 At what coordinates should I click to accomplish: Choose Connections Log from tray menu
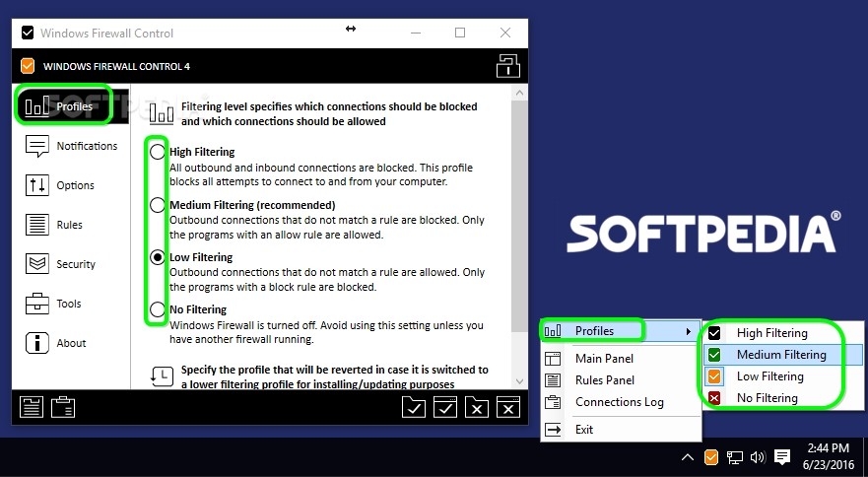pos(620,402)
